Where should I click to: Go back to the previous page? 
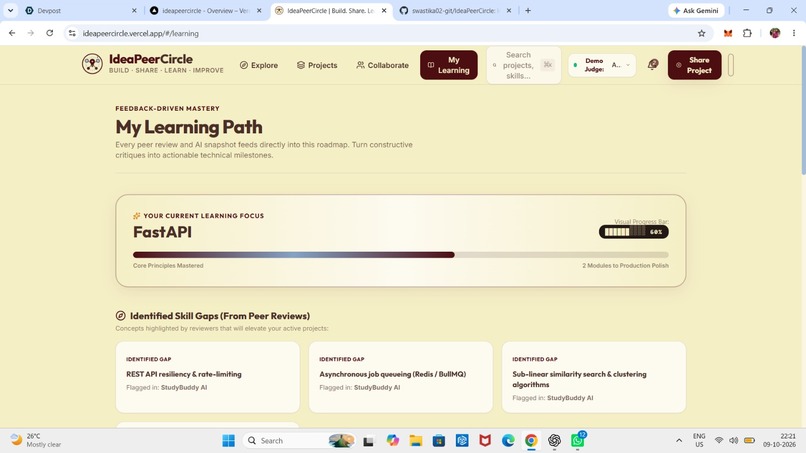point(12,33)
